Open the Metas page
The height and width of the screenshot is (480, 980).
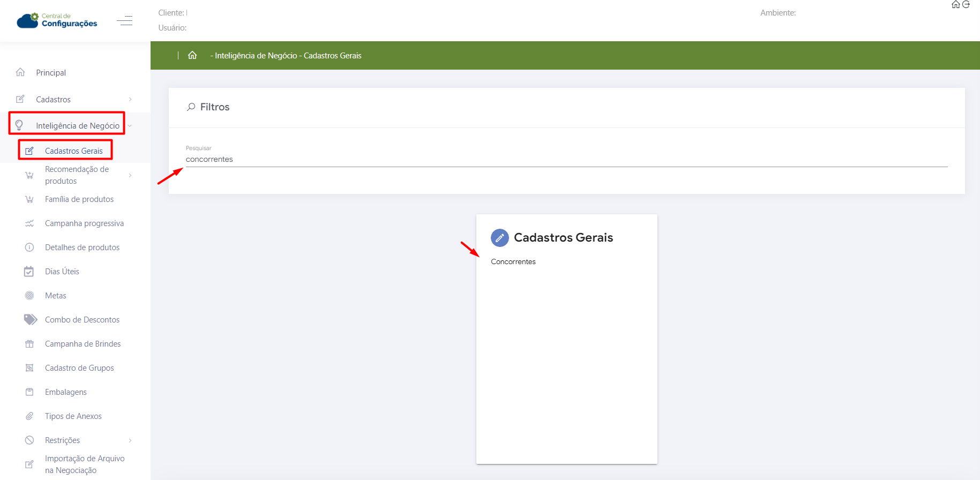pyautogui.click(x=56, y=296)
